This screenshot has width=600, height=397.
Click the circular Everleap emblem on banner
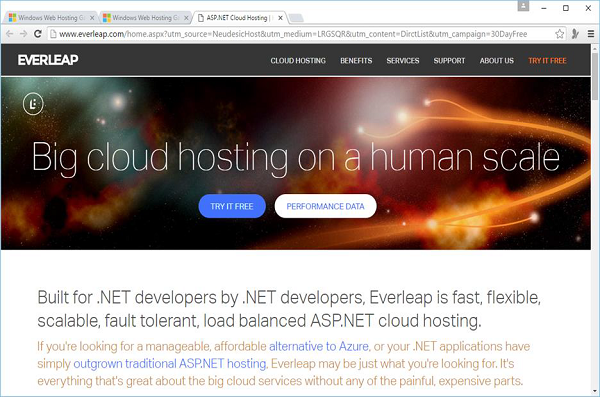[x=33, y=104]
